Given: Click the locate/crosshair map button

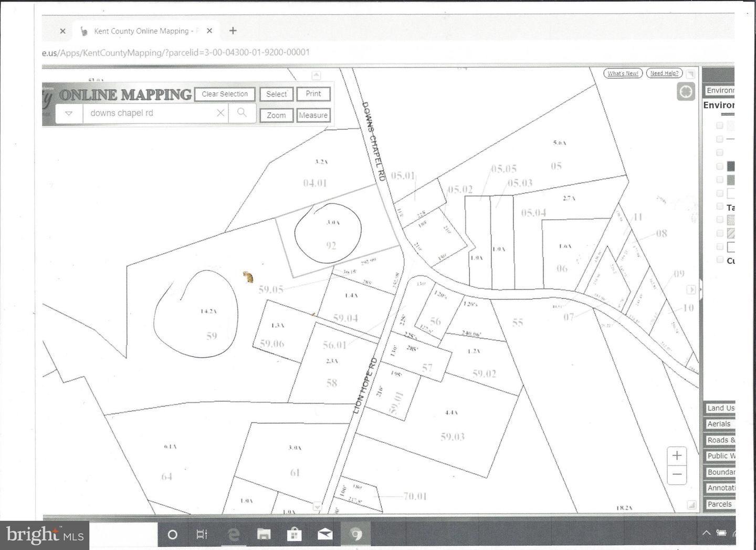Looking at the screenshot, I should pos(686,92).
